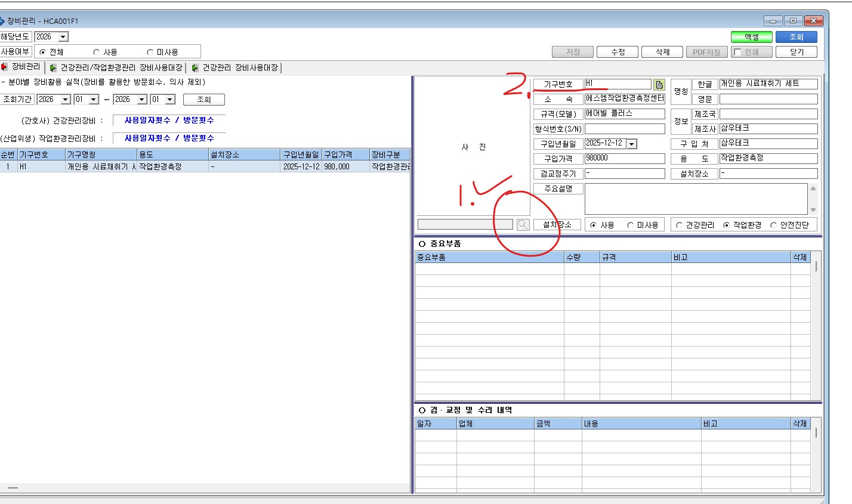Switch to 건강관리/작업환경관리 장비사용대장 tab
The height and width of the screenshot is (504, 852).
click(116, 68)
